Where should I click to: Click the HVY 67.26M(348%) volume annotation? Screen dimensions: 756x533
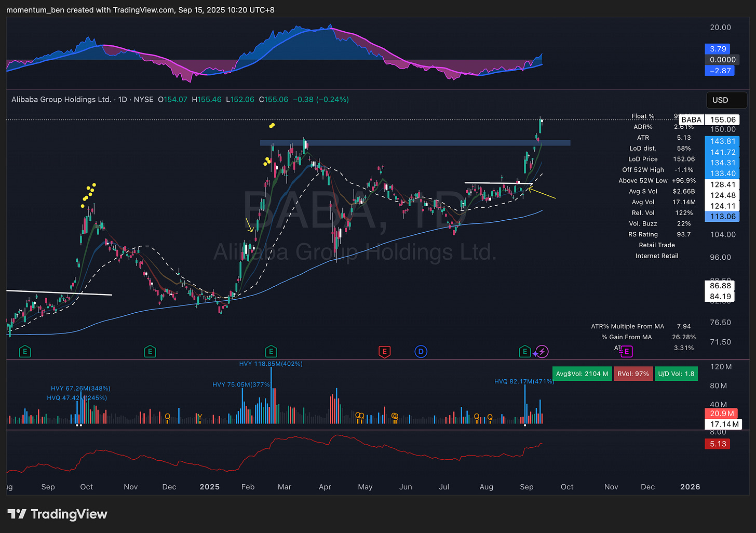click(80, 389)
